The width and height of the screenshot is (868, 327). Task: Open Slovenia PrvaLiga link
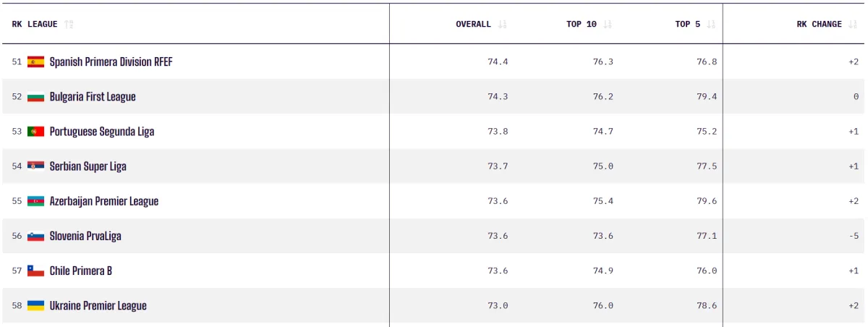[x=90, y=236]
